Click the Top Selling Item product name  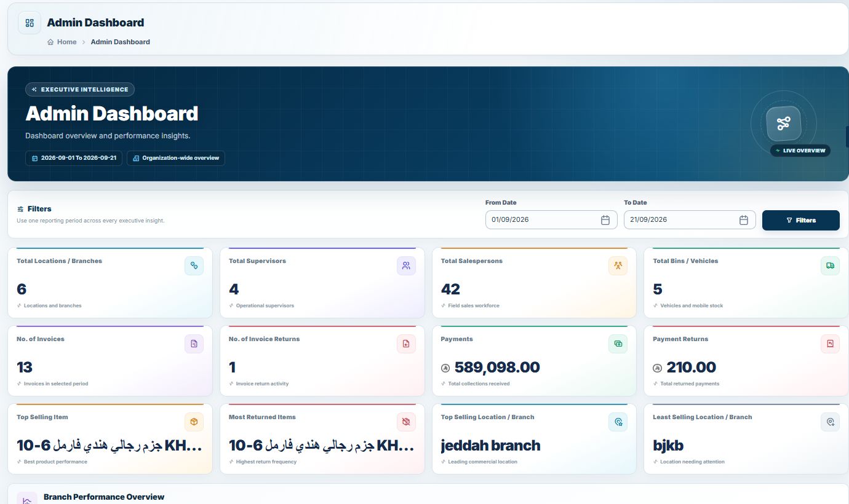pos(110,446)
